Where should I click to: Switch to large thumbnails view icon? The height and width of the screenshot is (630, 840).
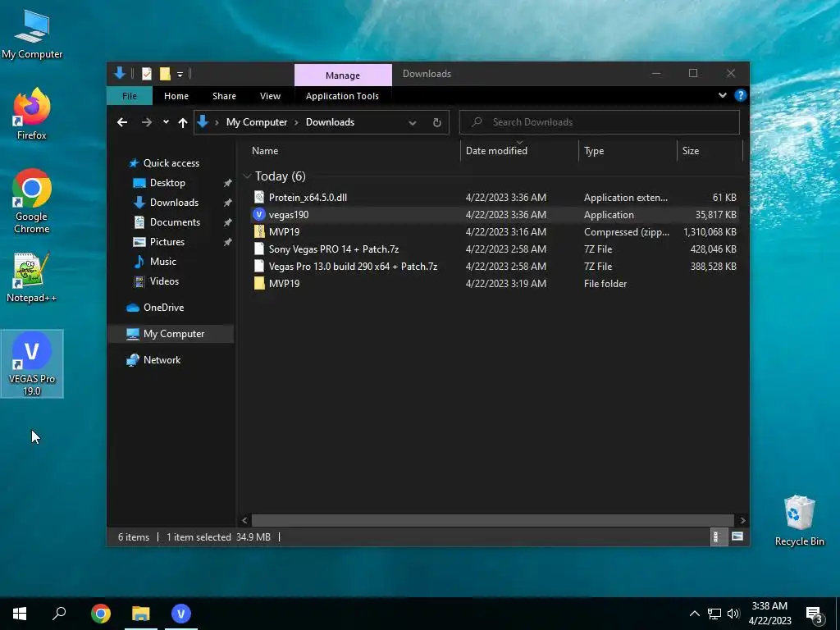click(737, 536)
